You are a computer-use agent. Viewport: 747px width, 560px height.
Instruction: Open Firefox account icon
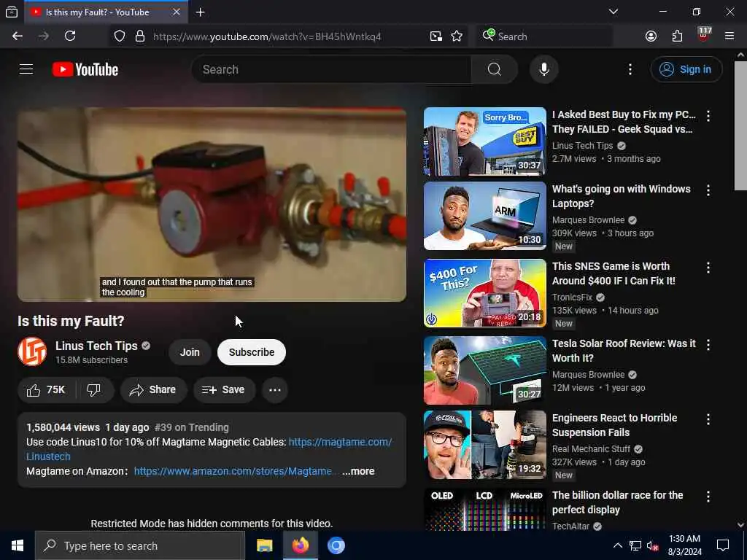click(651, 36)
